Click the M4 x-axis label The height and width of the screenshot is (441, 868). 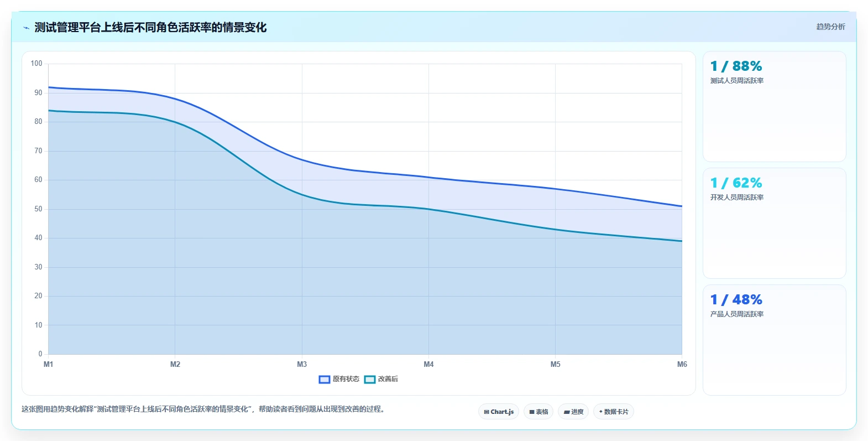tap(428, 364)
